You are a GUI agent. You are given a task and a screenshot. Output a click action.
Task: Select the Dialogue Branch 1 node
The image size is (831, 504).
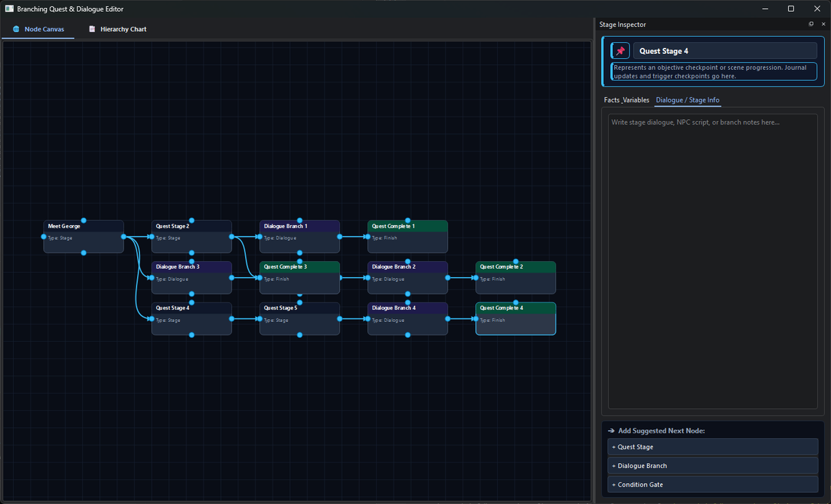click(x=300, y=237)
